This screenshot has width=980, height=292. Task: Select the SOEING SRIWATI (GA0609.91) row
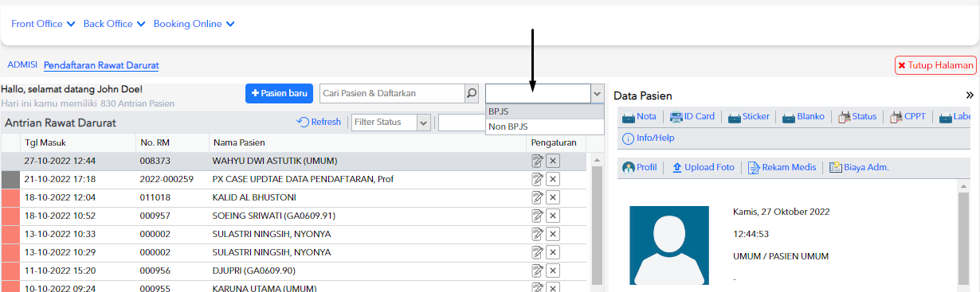tap(294, 216)
